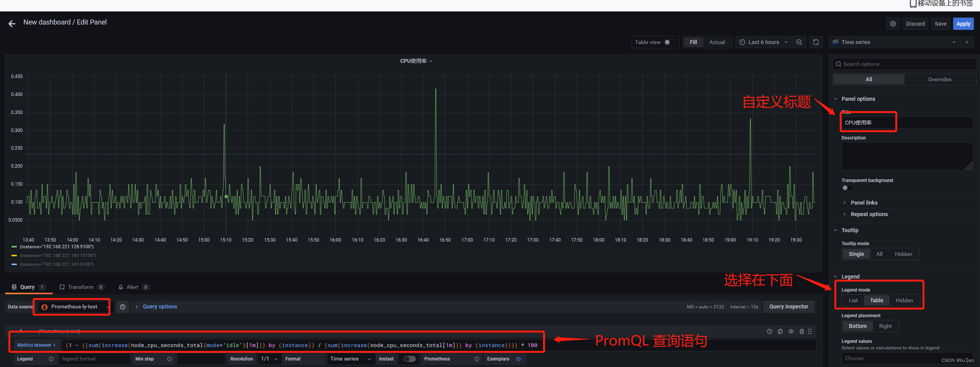This screenshot has width=980, height=367.
Task: Set Tooltip mode to All
Action: pos(879,254)
